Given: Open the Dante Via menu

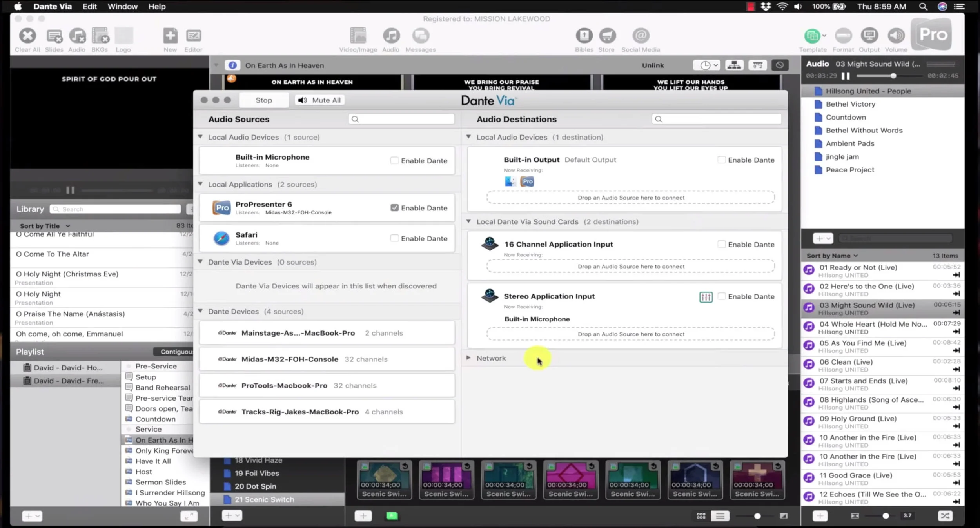Looking at the screenshot, I should click(x=53, y=6).
